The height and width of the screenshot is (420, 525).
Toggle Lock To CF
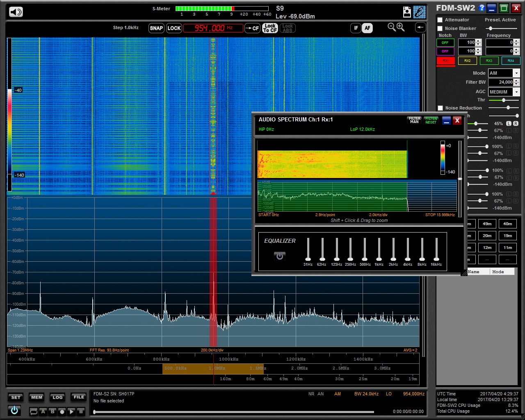pyautogui.click(x=270, y=28)
